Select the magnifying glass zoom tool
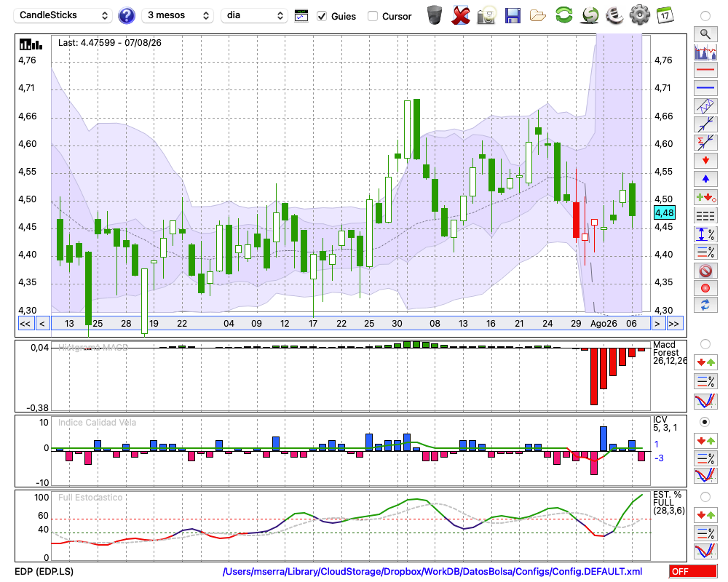728x582 pixels. point(705,34)
